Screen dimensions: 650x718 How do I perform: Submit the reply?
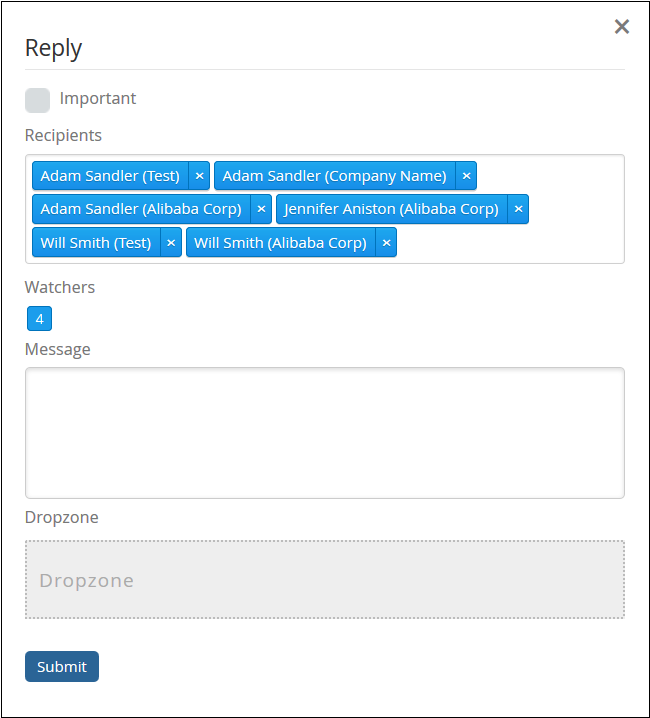[x=62, y=667]
